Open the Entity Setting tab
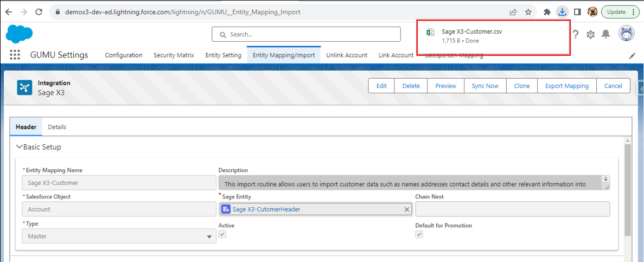The image size is (644, 262). (223, 55)
